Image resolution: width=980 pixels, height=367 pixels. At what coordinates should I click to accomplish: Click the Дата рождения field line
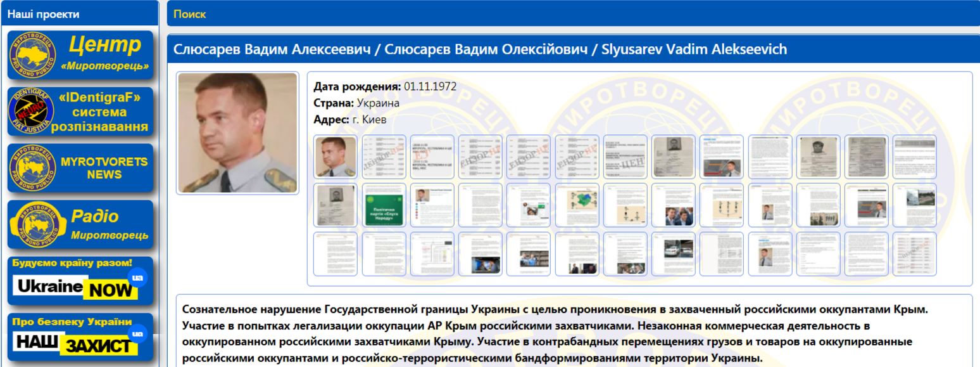(385, 87)
